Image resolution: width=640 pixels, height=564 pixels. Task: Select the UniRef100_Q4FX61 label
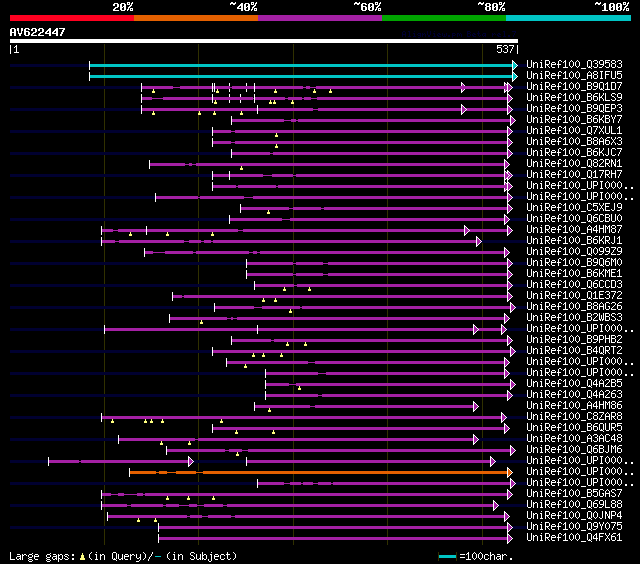tap(574, 538)
